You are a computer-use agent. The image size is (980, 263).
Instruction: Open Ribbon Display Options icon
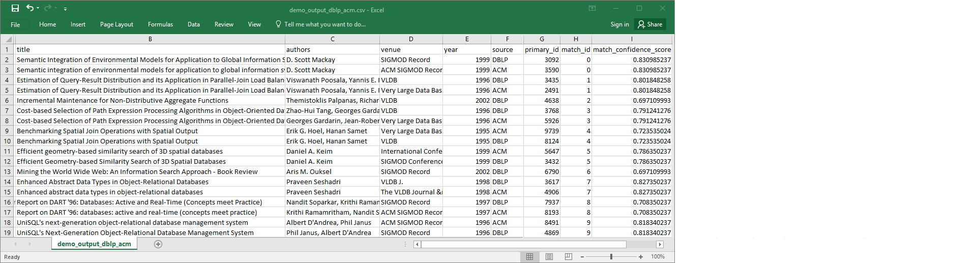point(592,9)
